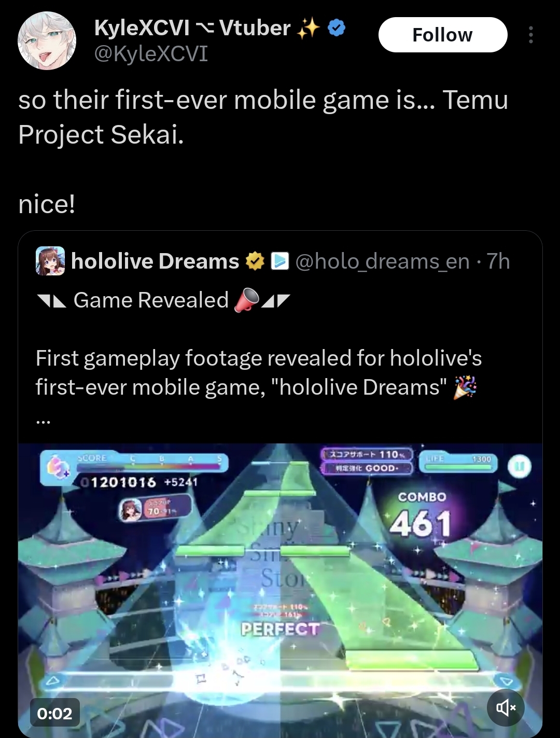Open hololive Dreams avatar in quoted post
This screenshot has height=738, width=560.
click(x=50, y=261)
